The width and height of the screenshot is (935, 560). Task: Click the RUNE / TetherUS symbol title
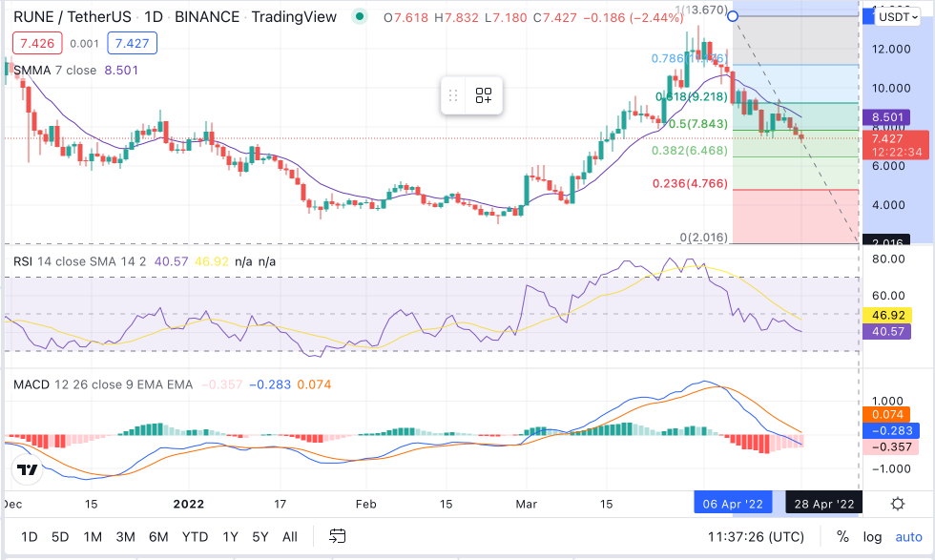(x=73, y=17)
